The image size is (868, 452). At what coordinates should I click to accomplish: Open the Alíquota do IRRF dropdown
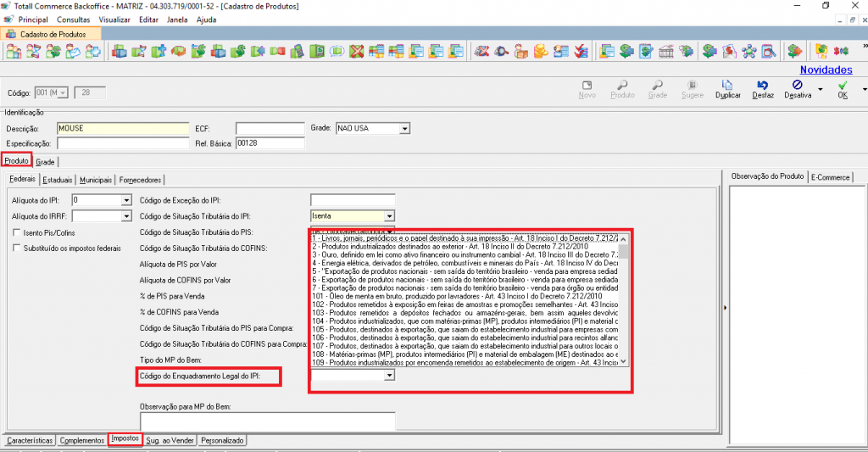click(126, 216)
